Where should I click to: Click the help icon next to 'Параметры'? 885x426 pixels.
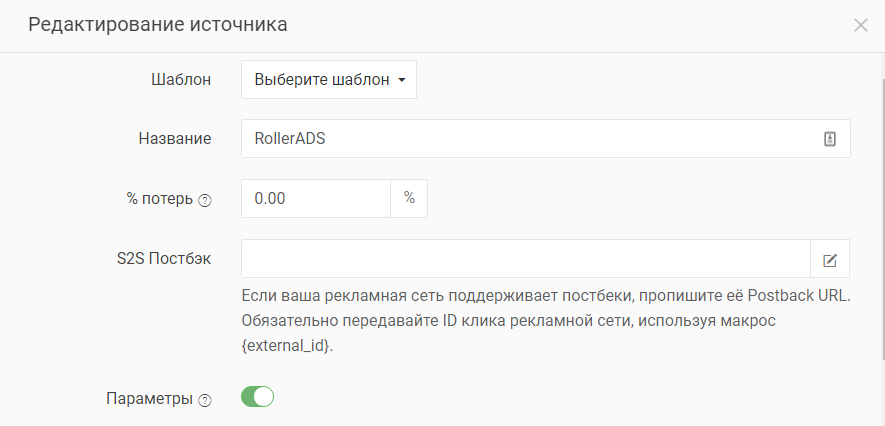(x=205, y=400)
